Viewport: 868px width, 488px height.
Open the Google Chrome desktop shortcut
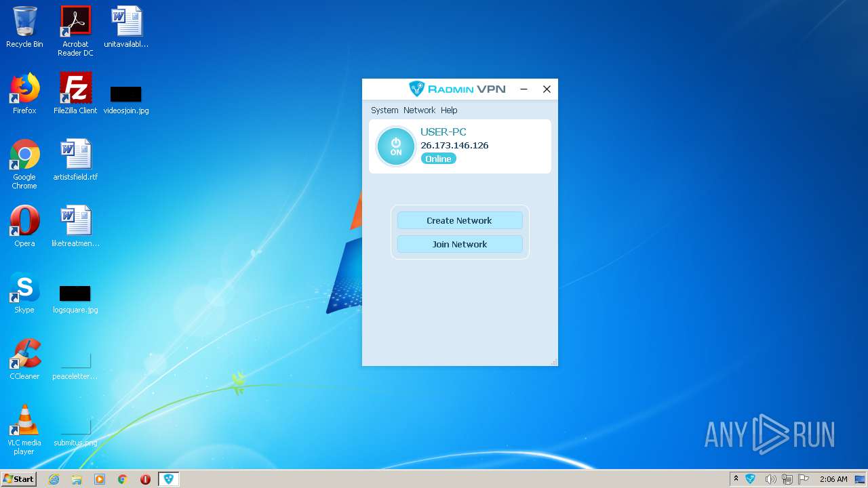click(x=24, y=164)
